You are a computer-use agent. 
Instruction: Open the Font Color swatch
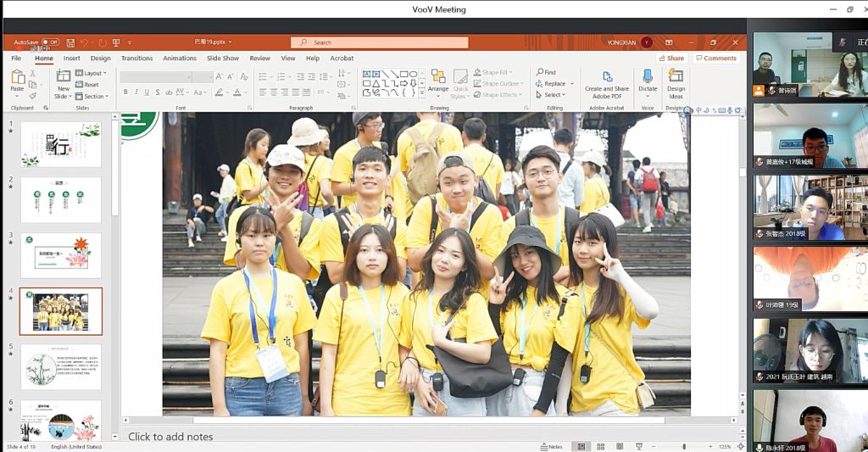coord(237,92)
